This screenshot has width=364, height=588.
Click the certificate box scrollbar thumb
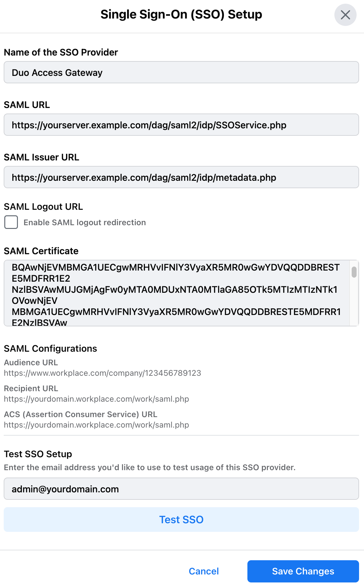pos(354,272)
